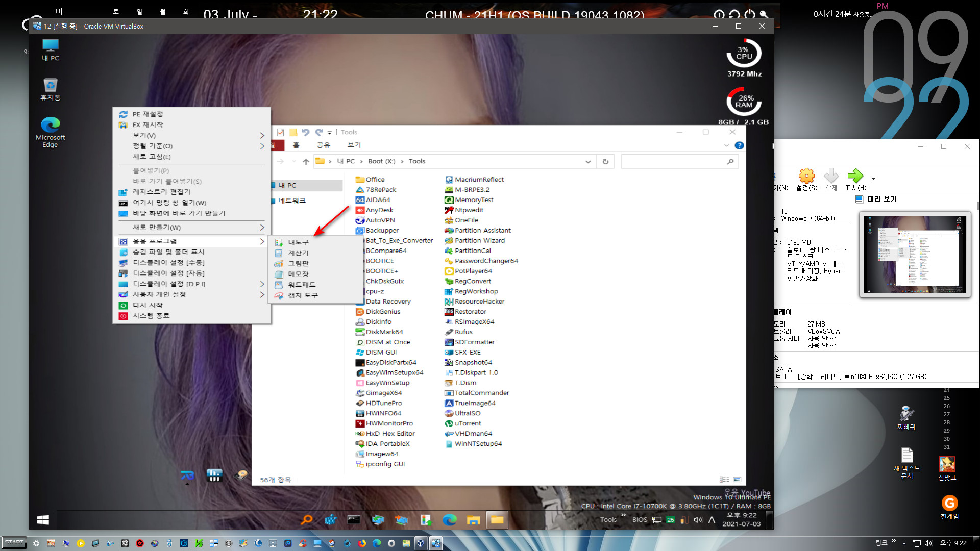Switch to the 보기 ribbon tab
The height and width of the screenshot is (551, 980).
[354, 145]
